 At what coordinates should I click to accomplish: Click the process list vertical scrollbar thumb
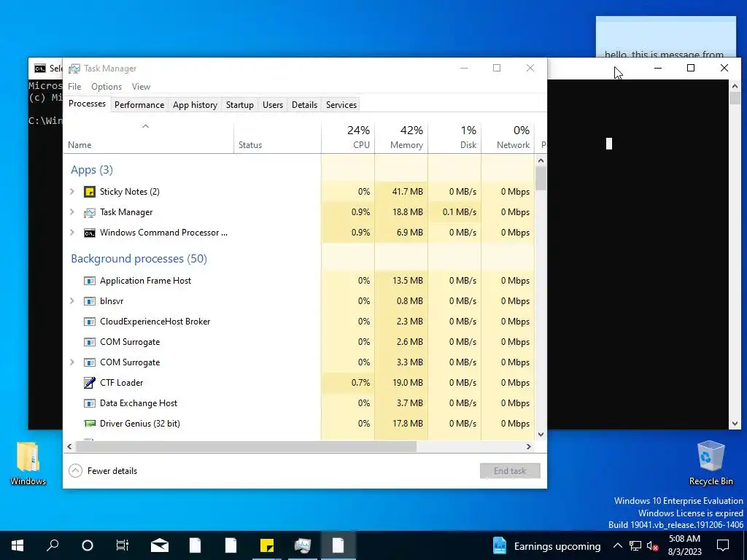click(x=541, y=178)
